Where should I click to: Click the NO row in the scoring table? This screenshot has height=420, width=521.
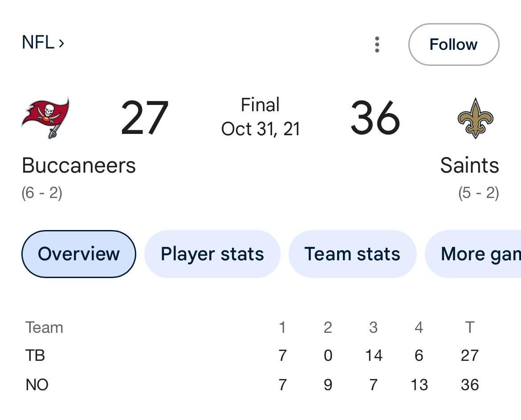[x=37, y=385]
